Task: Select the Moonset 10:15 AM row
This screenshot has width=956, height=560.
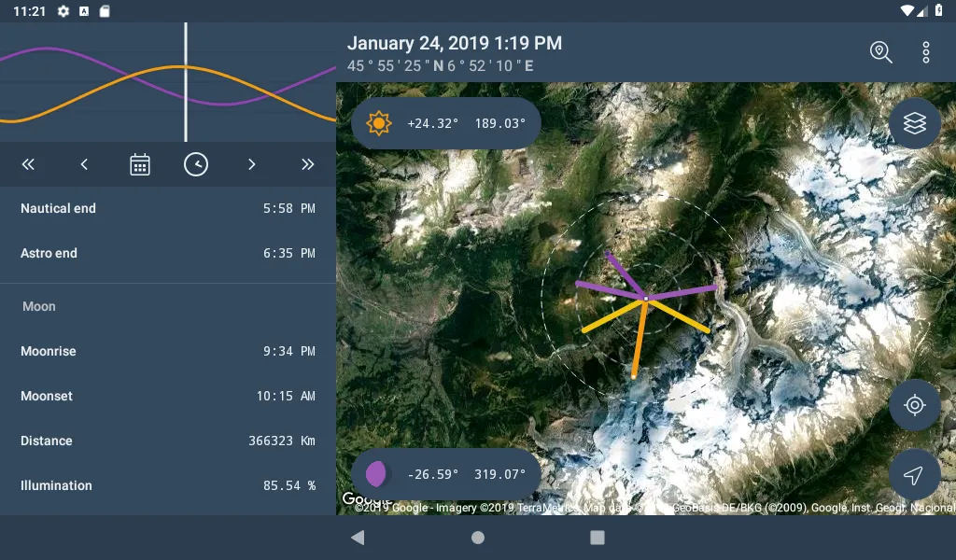Action: [x=168, y=396]
